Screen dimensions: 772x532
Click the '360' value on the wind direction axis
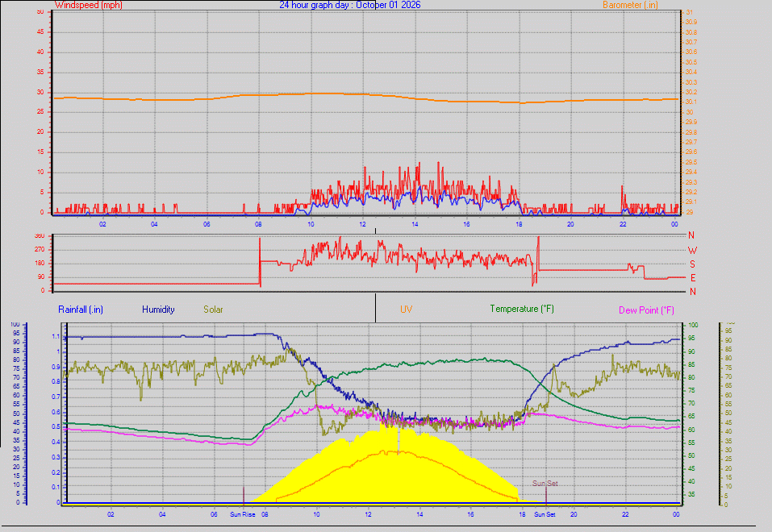coord(40,236)
